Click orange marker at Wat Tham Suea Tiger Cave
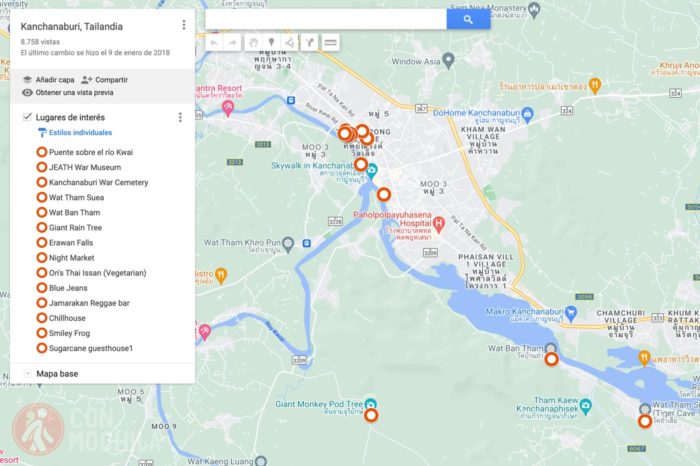The width and height of the screenshot is (700, 466). (x=645, y=421)
